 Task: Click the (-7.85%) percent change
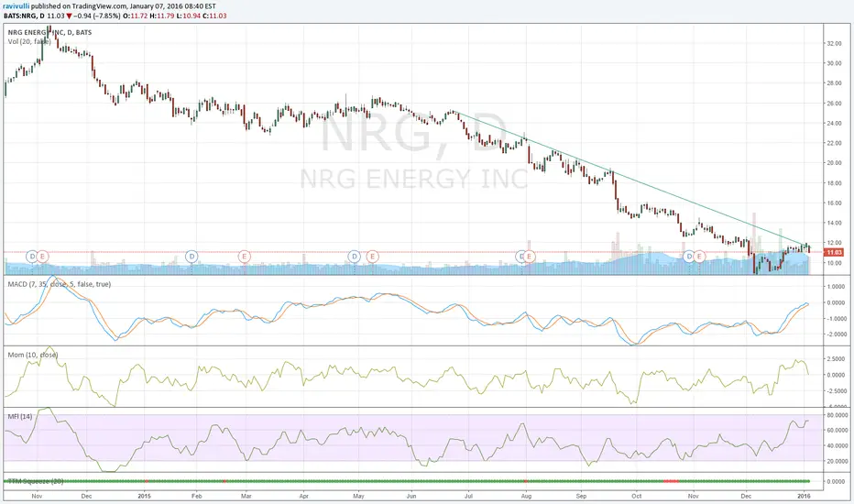[107, 16]
